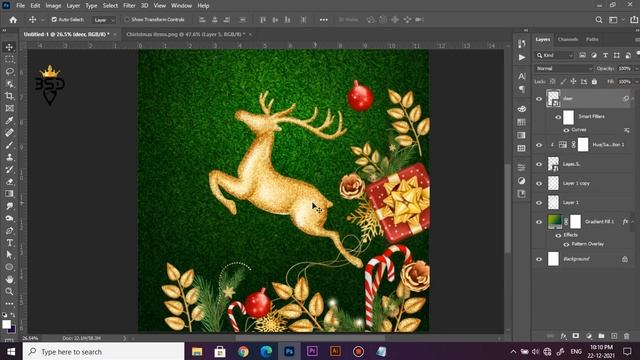Open the Normal blend mode dropdown
Viewport: 640px width, 360px height.
click(564, 69)
